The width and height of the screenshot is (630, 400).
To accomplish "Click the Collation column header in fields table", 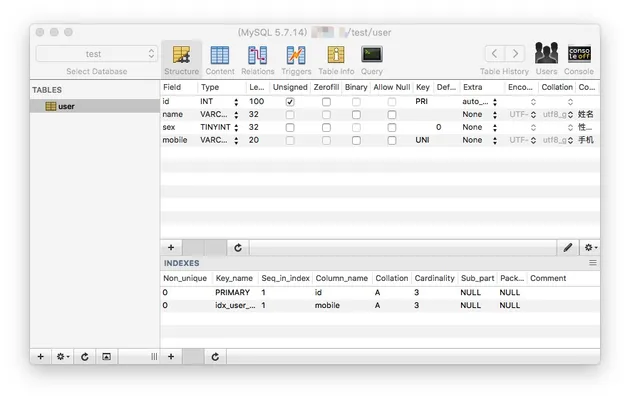I will [556, 87].
